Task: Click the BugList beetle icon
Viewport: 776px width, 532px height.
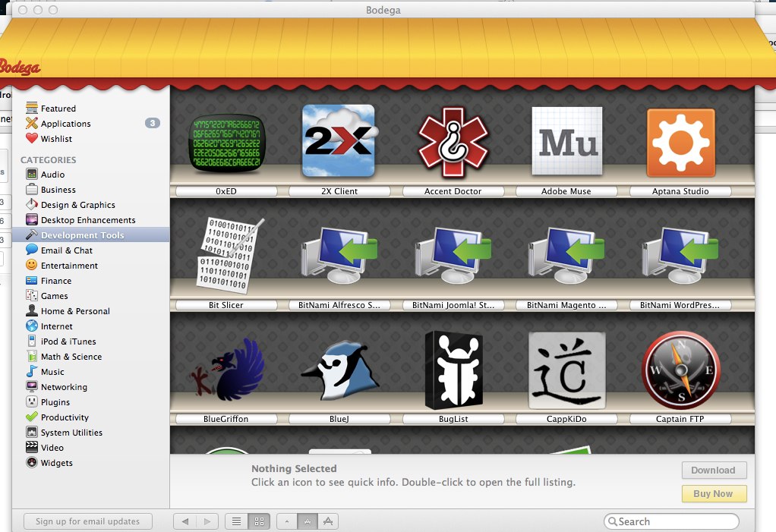Action: [453, 370]
